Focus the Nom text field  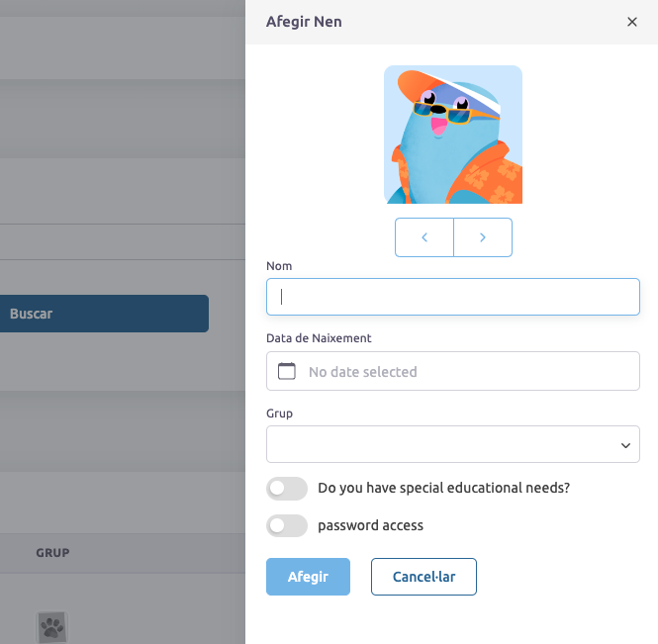(453, 296)
